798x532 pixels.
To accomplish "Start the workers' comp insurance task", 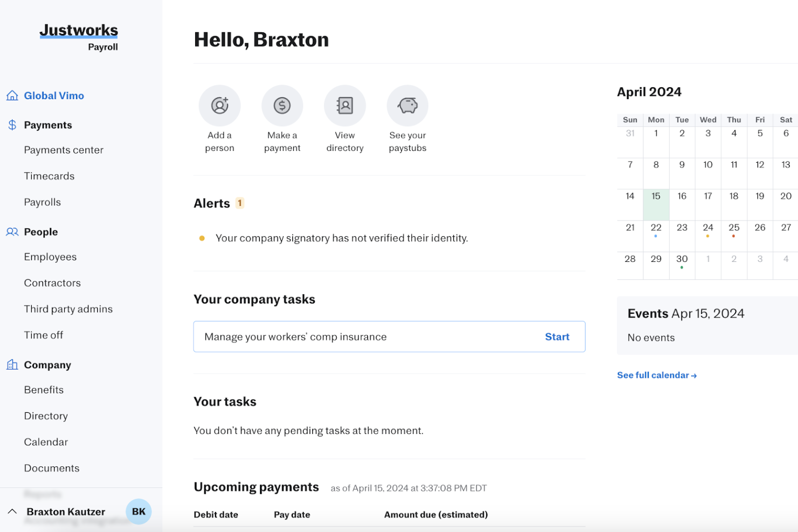I will click(557, 336).
